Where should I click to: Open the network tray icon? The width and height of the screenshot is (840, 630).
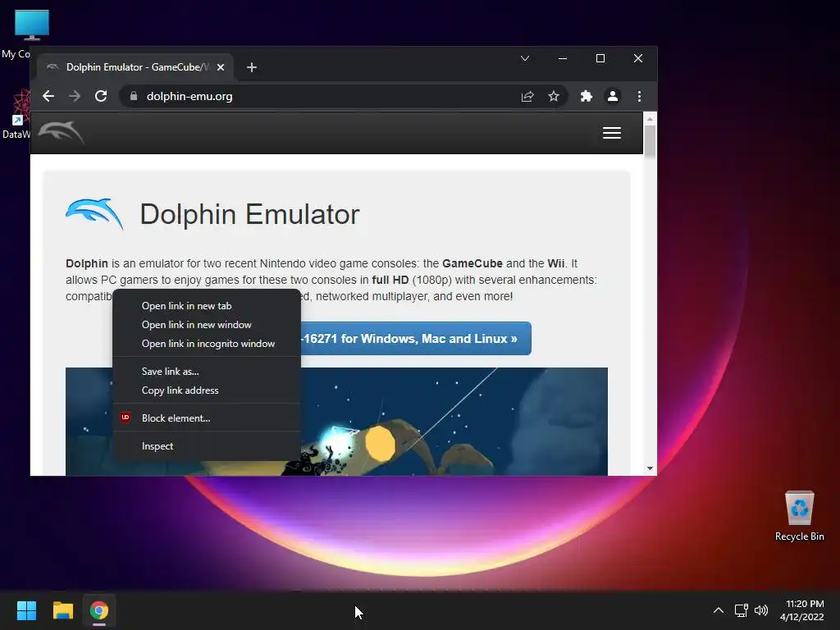742,610
